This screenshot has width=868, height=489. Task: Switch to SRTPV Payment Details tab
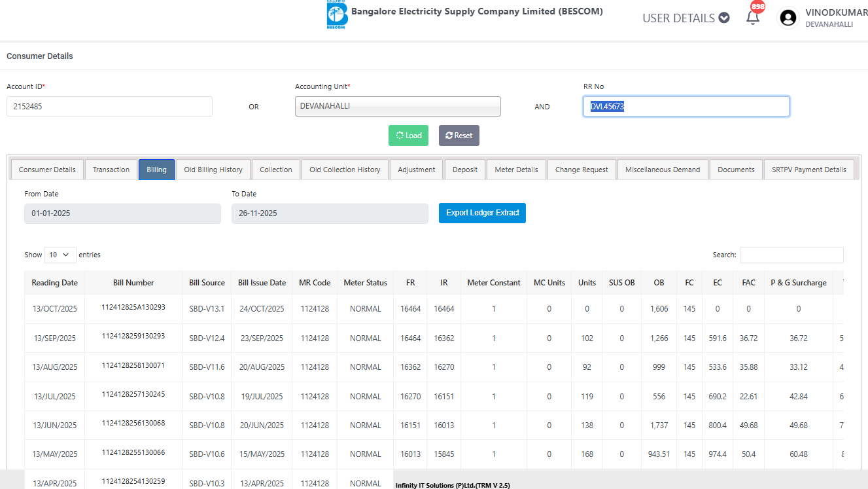click(808, 170)
